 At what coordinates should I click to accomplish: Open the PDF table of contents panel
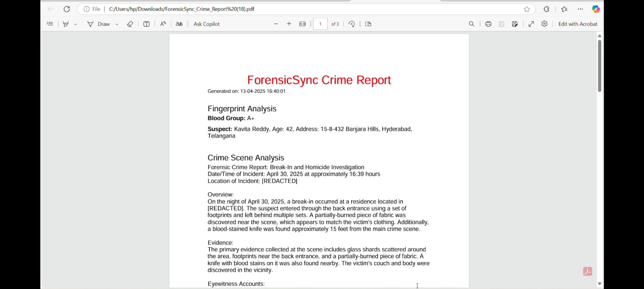[50, 24]
